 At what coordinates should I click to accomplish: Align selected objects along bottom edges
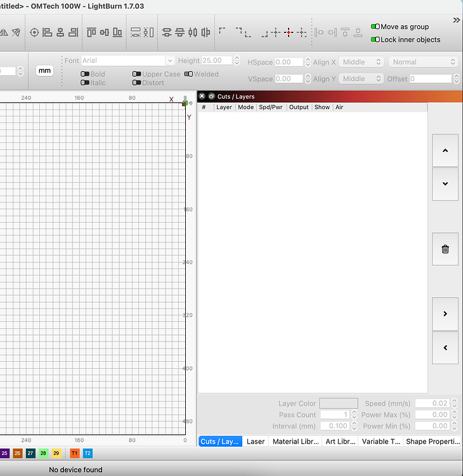(x=117, y=32)
